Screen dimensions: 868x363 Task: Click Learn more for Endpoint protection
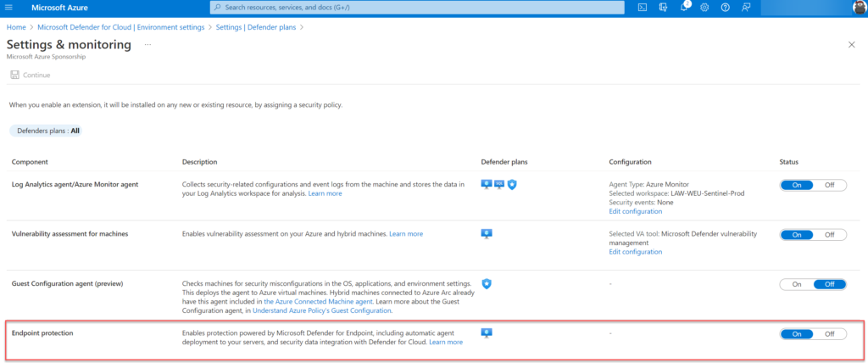pos(446,342)
